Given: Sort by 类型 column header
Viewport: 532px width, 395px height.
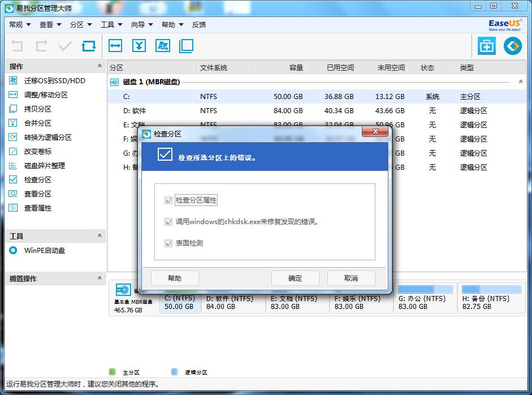Looking at the screenshot, I should (492, 67).
